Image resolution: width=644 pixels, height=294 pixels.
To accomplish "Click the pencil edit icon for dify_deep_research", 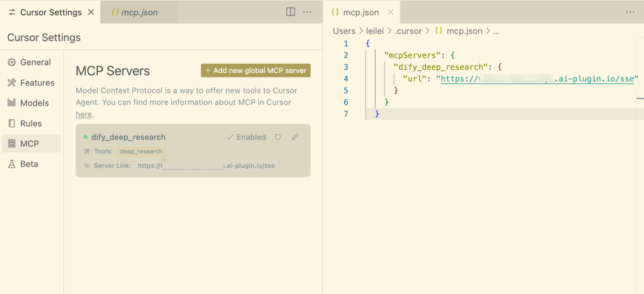I will 295,137.
